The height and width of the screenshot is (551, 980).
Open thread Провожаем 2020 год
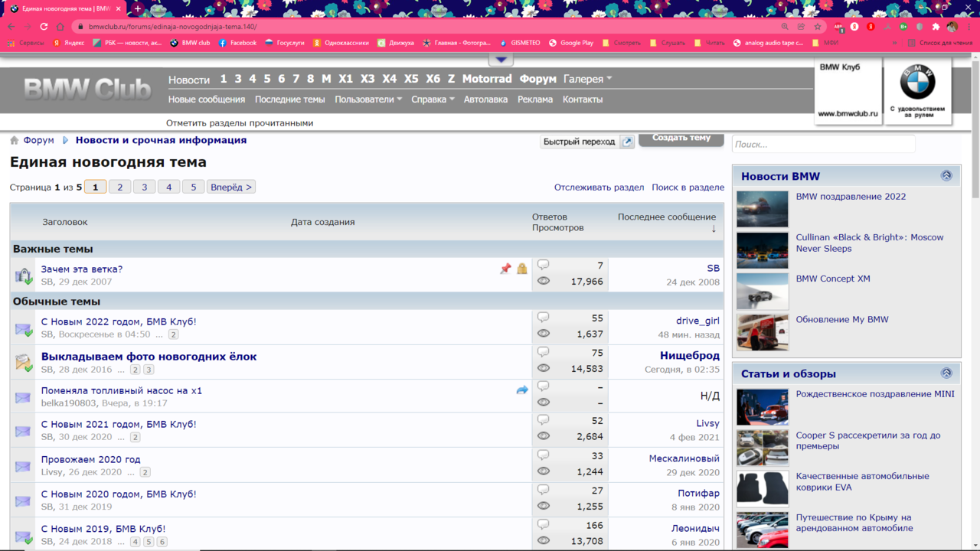click(90, 459)
